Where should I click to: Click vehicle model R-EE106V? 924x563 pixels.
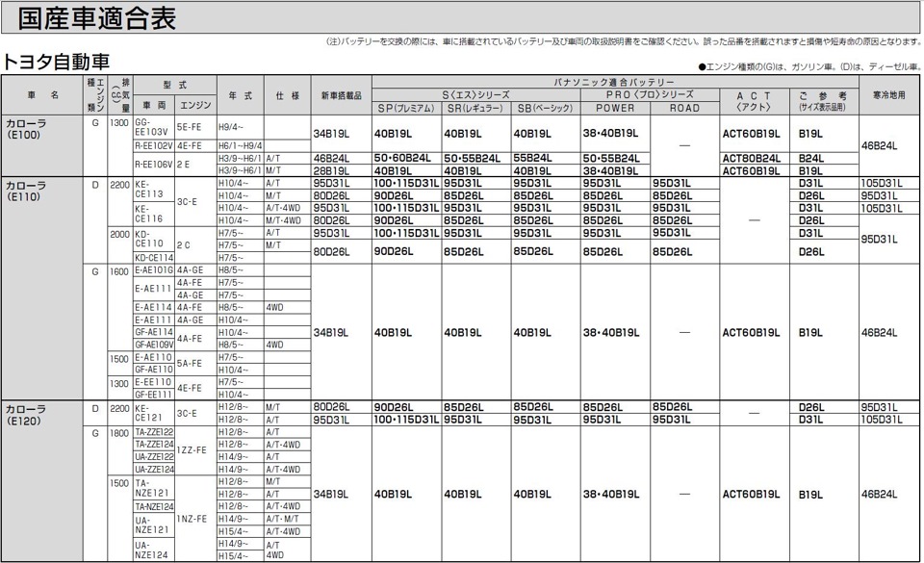point(154,165)
